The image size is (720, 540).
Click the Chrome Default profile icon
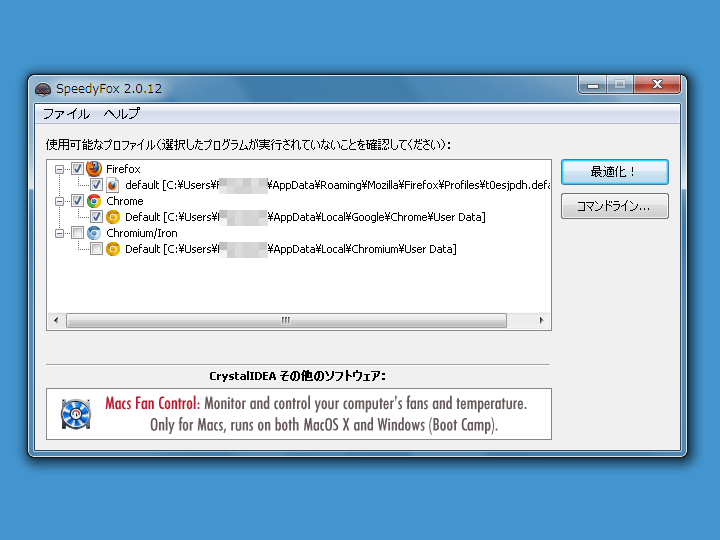[113, 217]
